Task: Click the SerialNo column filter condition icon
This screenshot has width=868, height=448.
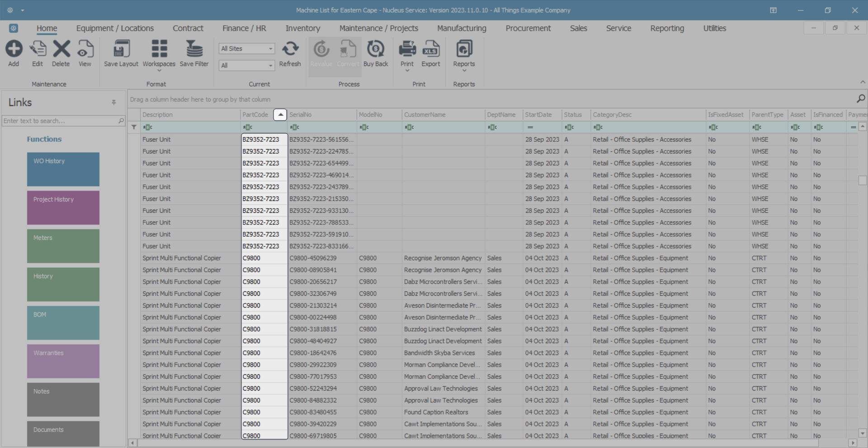Action: (295, 127)
